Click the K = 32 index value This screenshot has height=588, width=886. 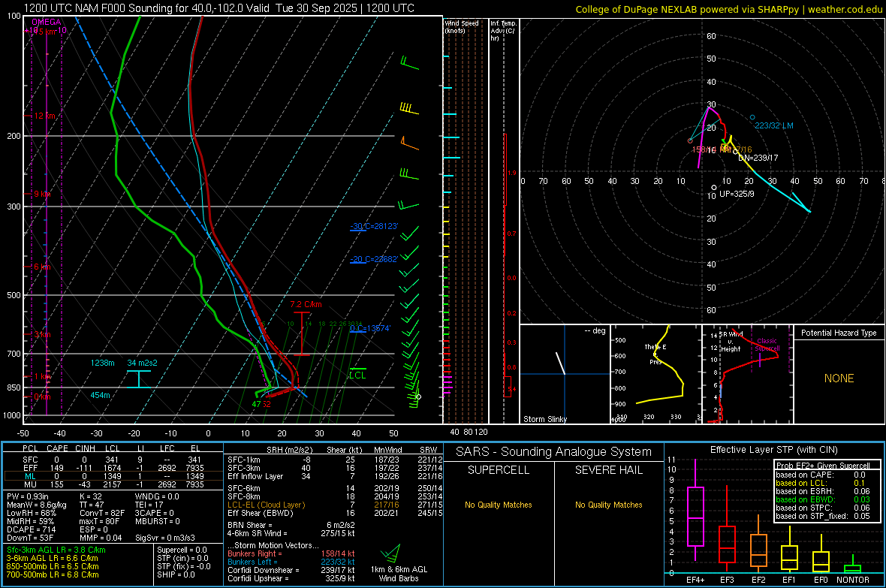(x=90, y=496)
